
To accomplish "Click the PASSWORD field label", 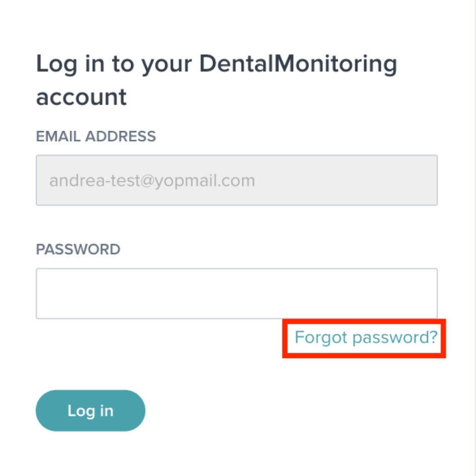I will tap(78, 250).
